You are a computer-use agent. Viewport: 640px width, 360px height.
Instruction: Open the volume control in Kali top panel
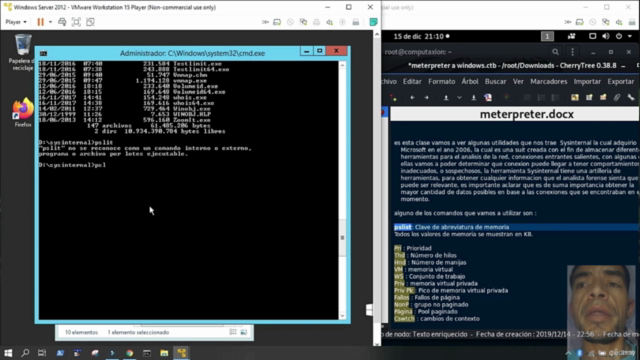pos(606,36)
